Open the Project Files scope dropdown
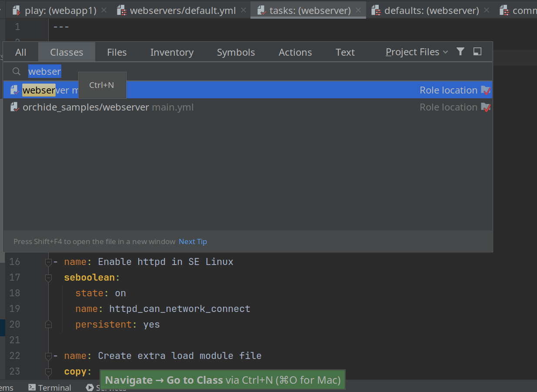The width and height of the screenshot is (537, 392). [417, 52]
